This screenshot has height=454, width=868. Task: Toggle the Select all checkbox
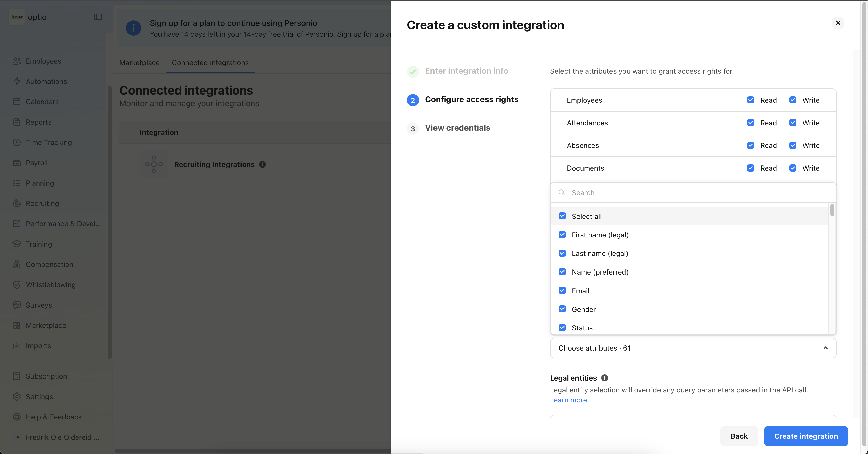[x=562, y=216]
